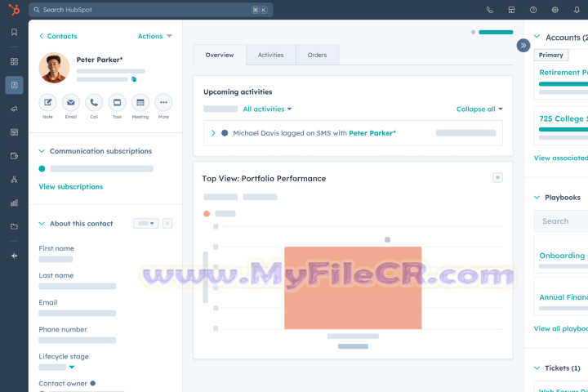588x392 pixels.
Task: Collapse the Tickets (1) section
Action: pyautogui.click(x=537, y=368)
